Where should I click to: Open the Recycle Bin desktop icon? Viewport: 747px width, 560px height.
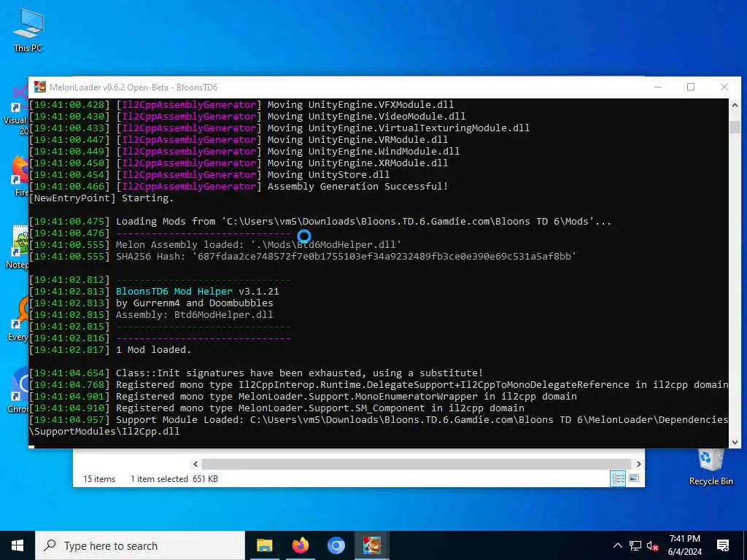coord(711,467)
